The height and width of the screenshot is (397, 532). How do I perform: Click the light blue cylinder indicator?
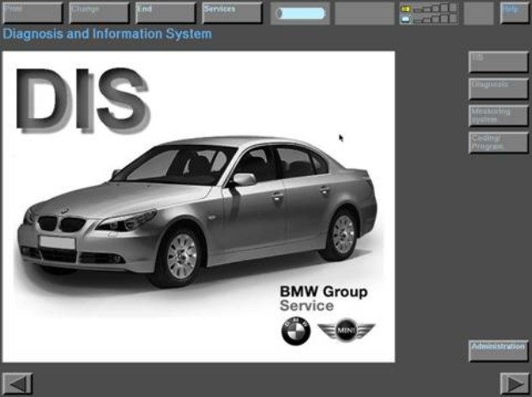(x=301, y=13)
